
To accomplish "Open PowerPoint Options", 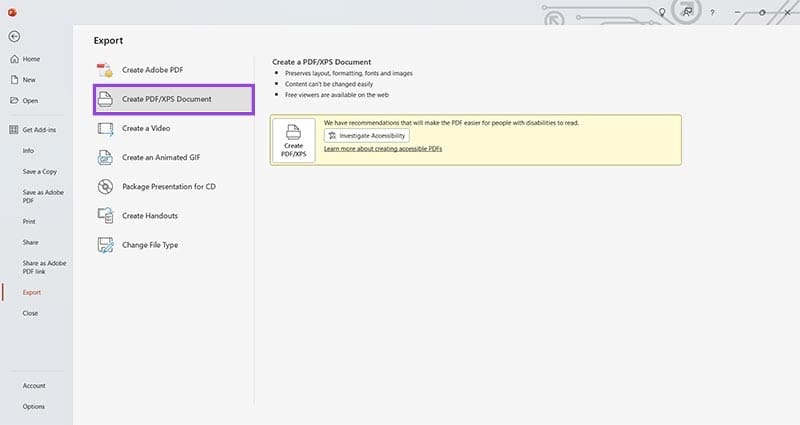I will 34,407.
